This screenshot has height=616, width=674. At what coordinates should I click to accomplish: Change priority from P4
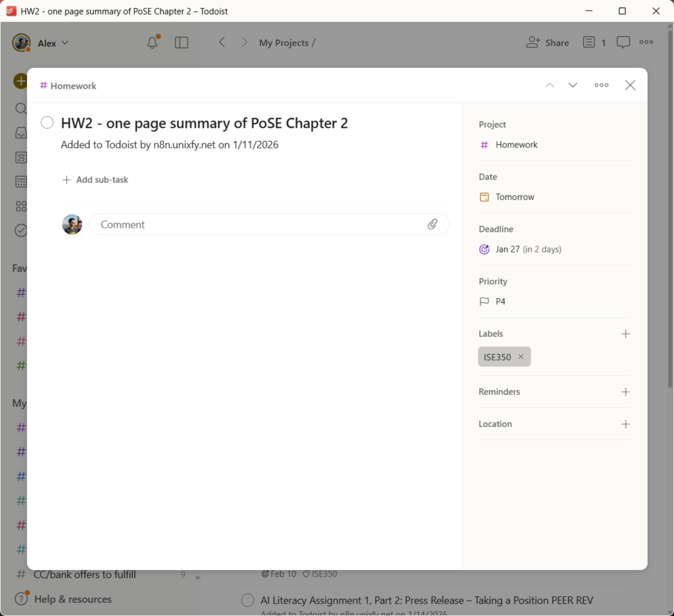[x=500, y=301]
